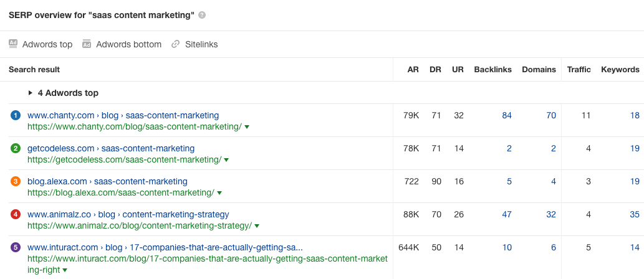644x279 pixels.
Task: Select the Sitelinks legend label
Action: coord(201,44)
